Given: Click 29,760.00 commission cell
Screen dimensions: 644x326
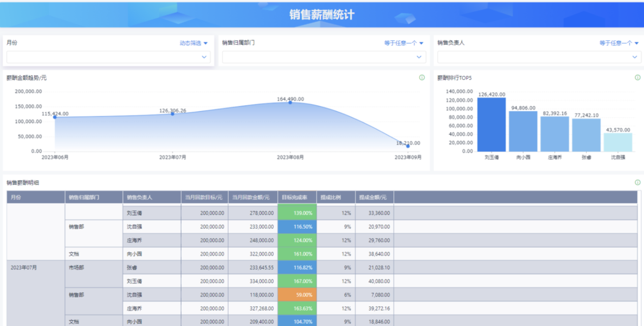Looking at the screenshot, I should pos(374,240).
